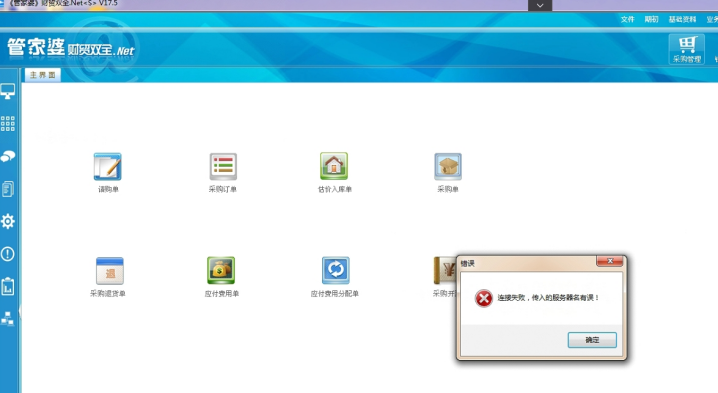This screenshot has width=718, height=393.
Task: Click the 采购管理 shopping cart icon
Action: (x=687, y=49)
